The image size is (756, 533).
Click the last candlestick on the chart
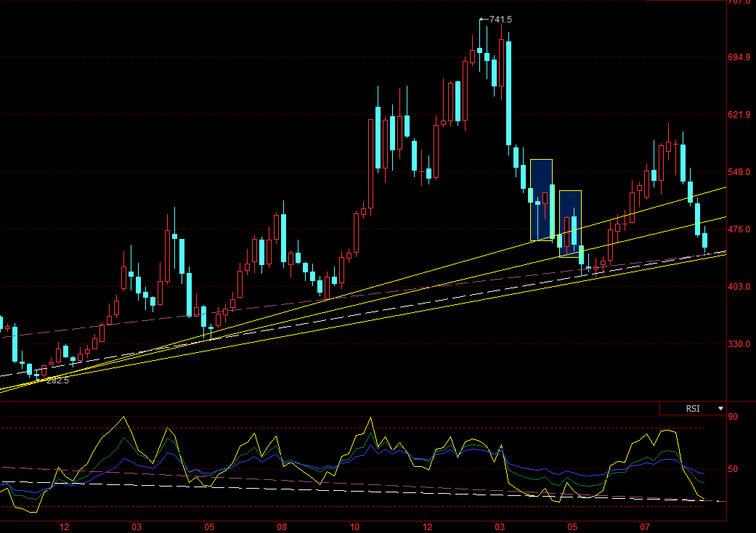click(x=704, y=241)
